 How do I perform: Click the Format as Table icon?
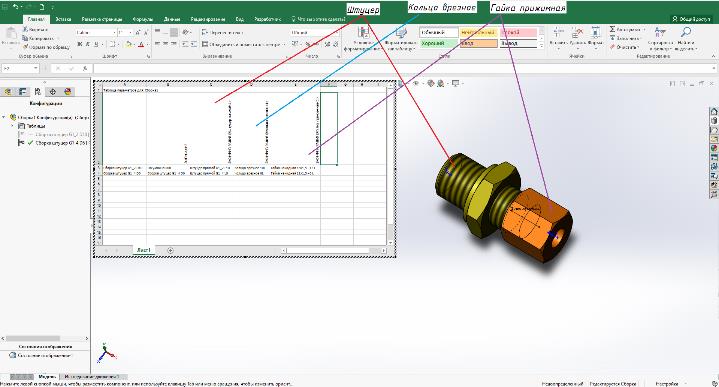coord(401,33)
